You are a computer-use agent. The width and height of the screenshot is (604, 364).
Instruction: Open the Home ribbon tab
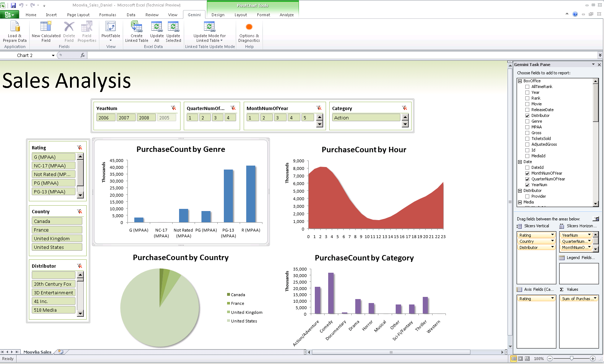pos(31,15)
